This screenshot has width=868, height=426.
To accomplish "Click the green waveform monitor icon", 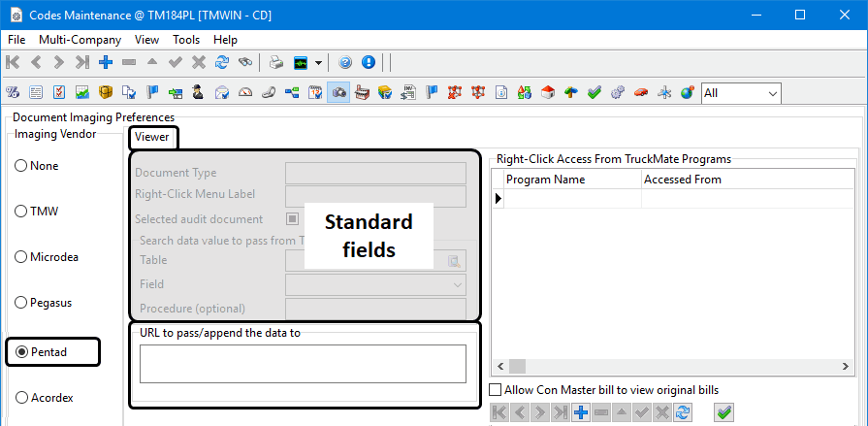I will coord(300,63).
